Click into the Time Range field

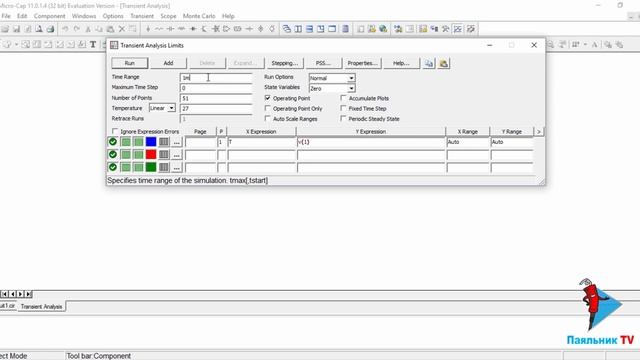pos(216,78)
